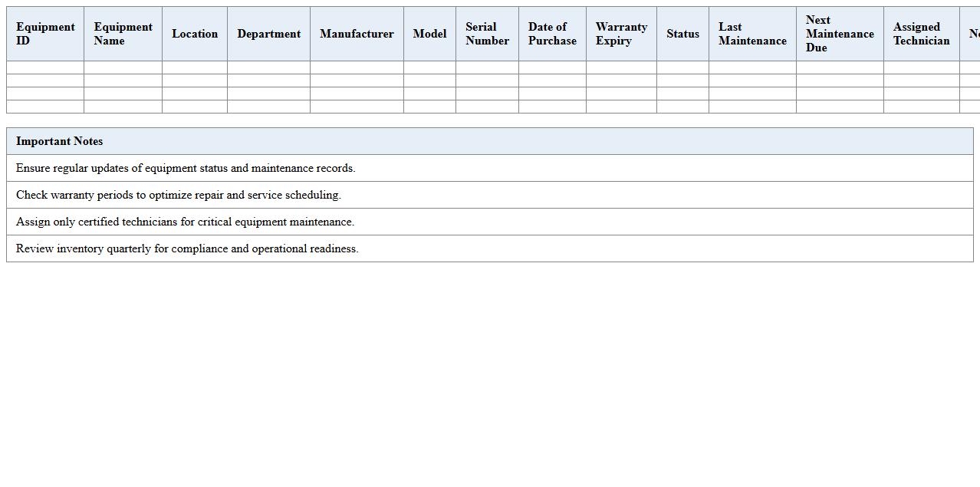Select the Model header cell

coord(429,34)
